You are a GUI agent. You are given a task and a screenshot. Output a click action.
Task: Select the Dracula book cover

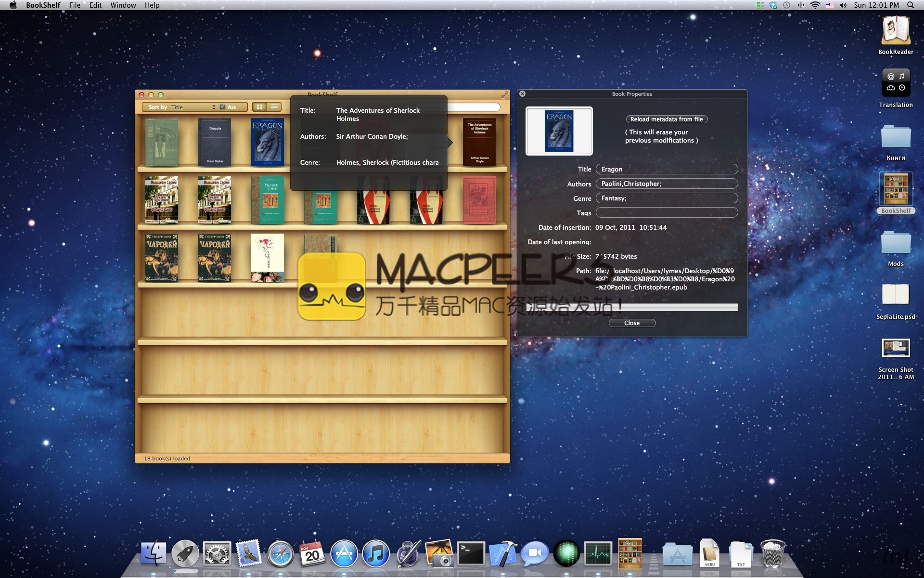(x=215, y=143)
